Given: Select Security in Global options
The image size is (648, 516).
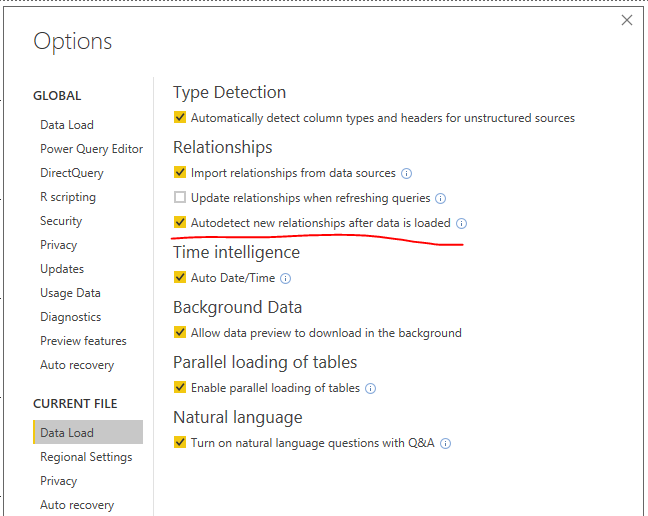Looking at the screenshot, I should pos(61,221).
